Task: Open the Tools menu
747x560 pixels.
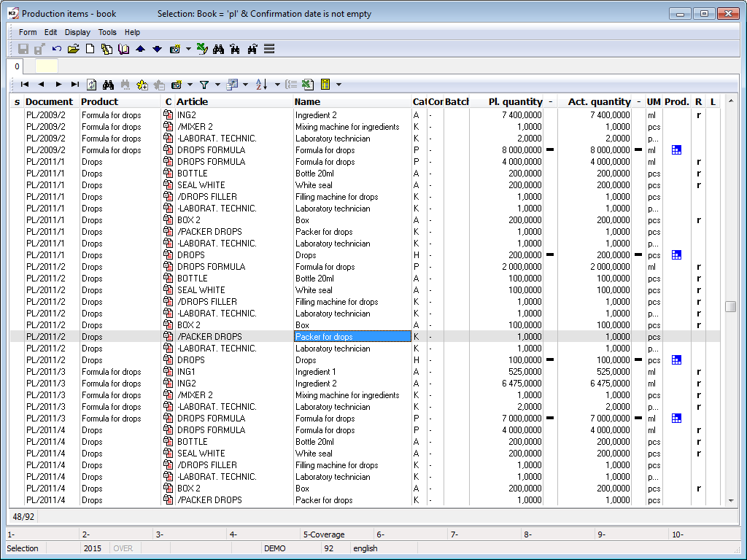Action: 107,32
